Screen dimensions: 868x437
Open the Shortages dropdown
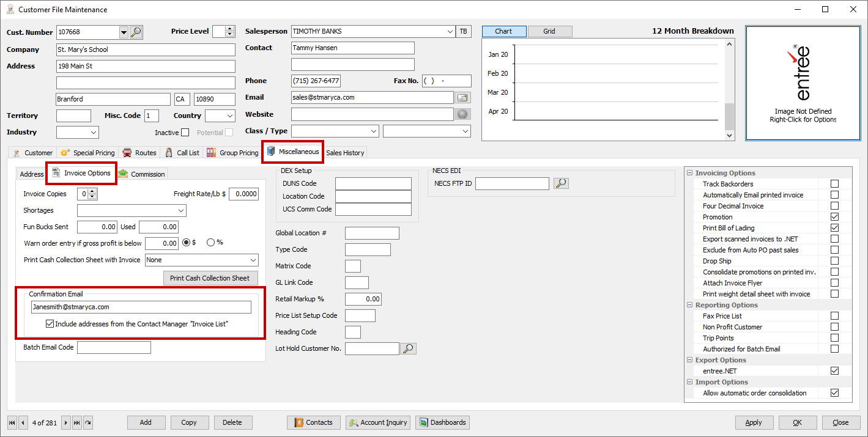[x=182, y=210]
